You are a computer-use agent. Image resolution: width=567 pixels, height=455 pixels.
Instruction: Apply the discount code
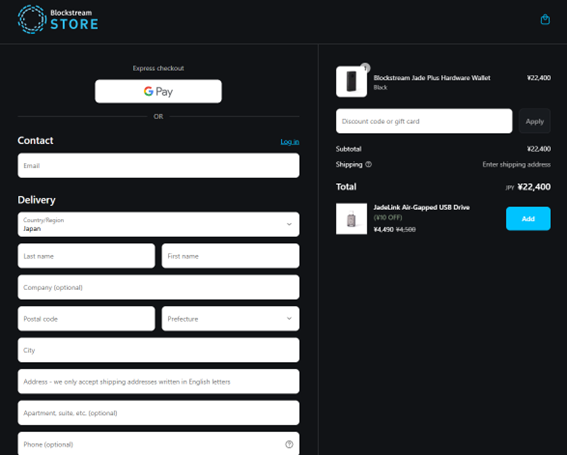point(534,121)
